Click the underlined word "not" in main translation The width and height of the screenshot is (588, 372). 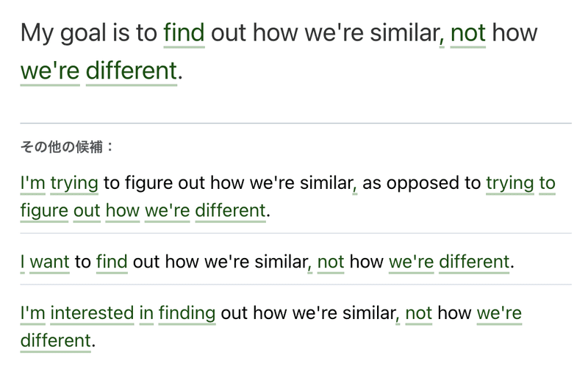(468, 33)
